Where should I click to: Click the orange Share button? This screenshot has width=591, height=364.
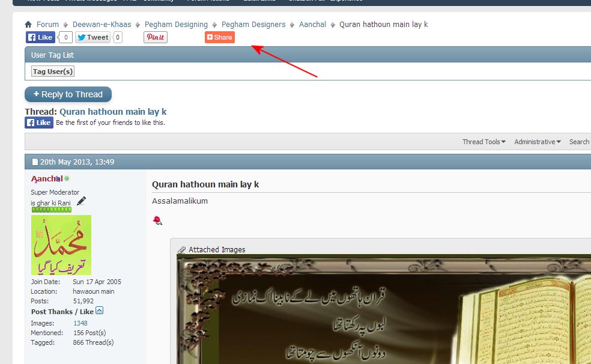[220, 37]
